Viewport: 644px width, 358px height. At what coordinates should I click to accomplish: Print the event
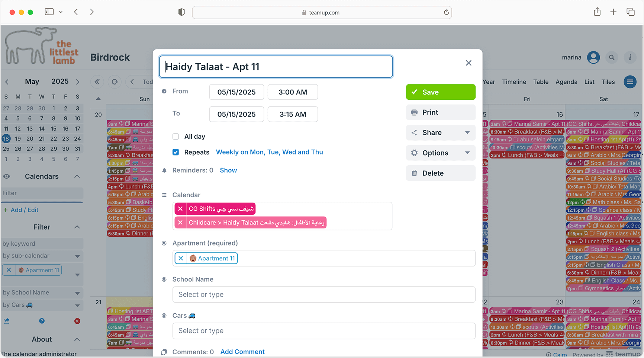click(x=441, y=112)
